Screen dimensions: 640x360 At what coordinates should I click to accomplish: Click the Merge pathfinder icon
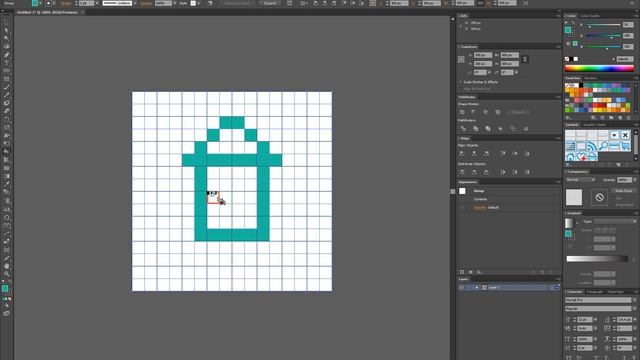(x=488, y=129)
